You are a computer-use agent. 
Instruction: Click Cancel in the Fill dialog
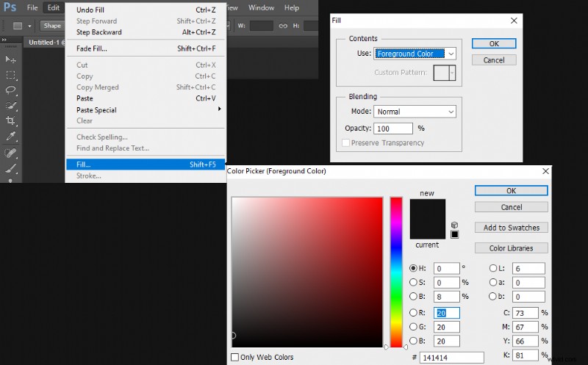[494, 60]
